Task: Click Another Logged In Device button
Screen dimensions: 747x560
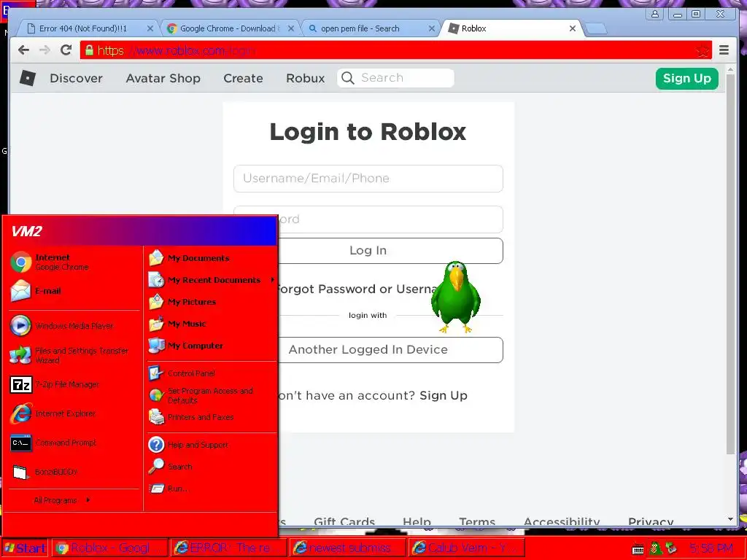Action: coord(391,349)
